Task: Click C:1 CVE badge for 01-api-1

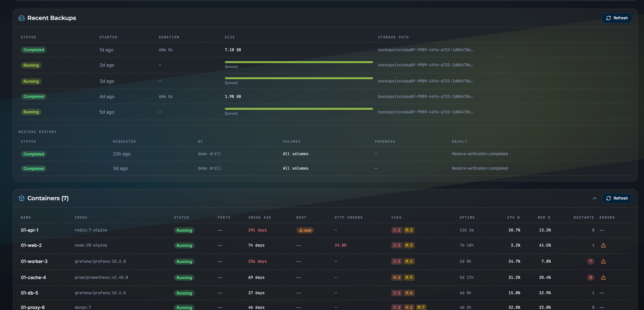Action: click(x=397, y=230)
